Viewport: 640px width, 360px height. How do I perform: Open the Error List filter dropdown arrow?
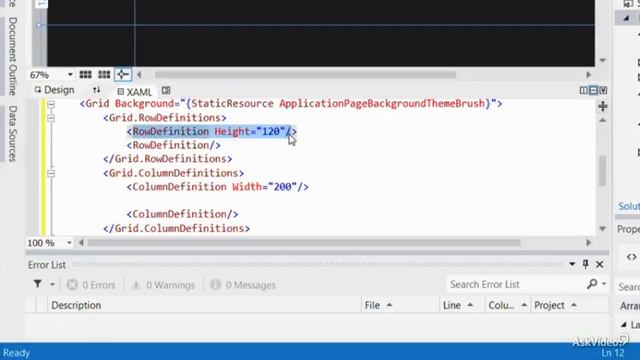52,284
